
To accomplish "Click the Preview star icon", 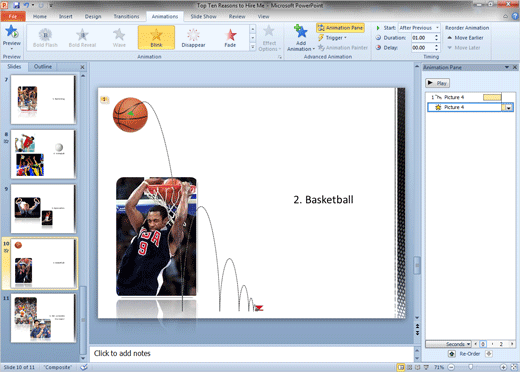I will 12,32.
